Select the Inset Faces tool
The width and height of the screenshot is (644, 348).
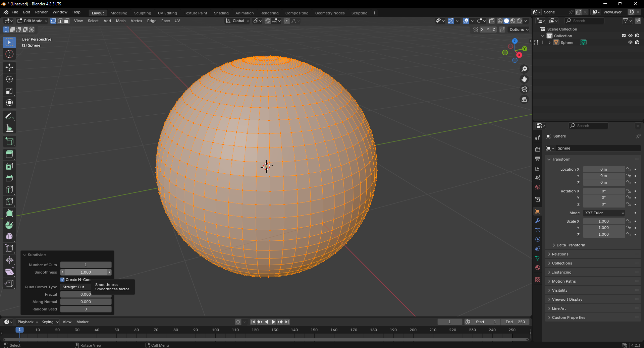pyautogui.click(x=9, y=166)
